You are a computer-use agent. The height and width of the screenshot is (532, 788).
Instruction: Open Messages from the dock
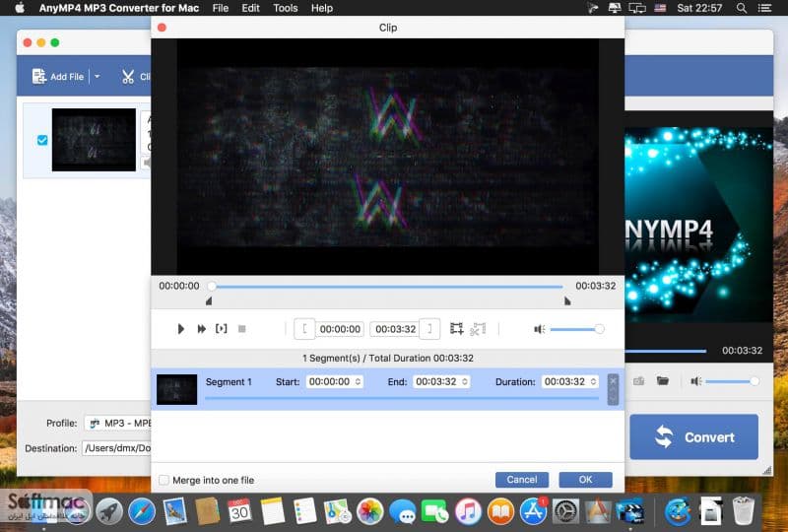[403, 512]
